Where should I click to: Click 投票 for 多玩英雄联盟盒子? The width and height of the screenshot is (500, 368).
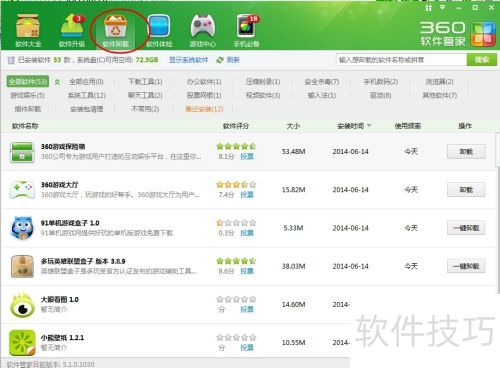(247, 271)
